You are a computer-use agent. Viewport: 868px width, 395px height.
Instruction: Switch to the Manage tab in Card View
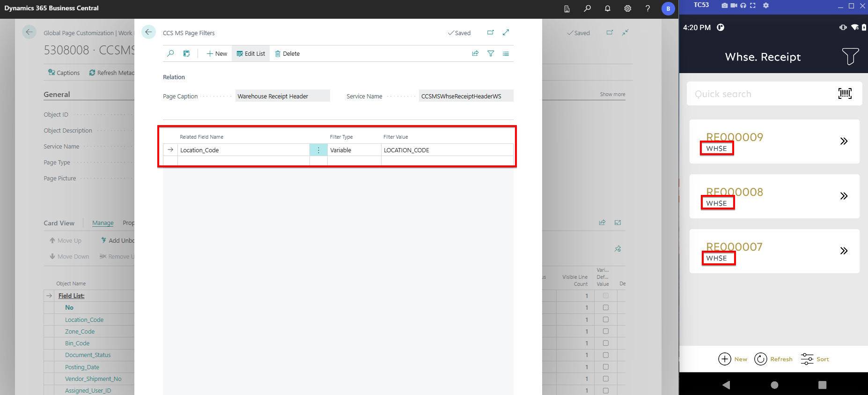103,223
